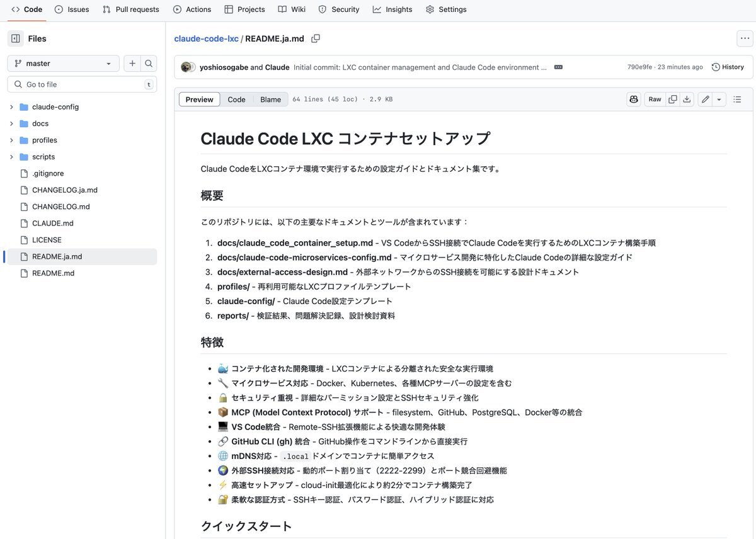756x539 pixels.
Task: Open the three-dot more options menu
Action: click(x=745, y=38)
